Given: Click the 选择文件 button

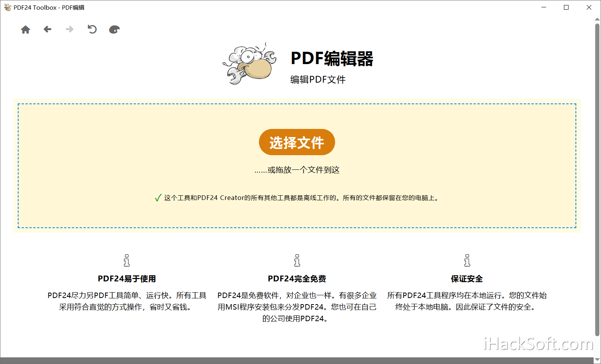Looking at the screenshot, I should coord(297,142).
